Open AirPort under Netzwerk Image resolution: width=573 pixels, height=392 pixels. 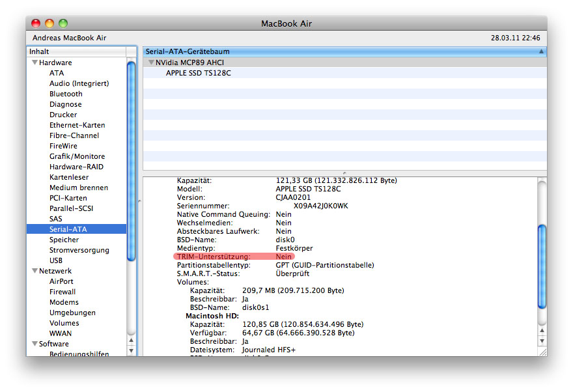click(61, 281)
